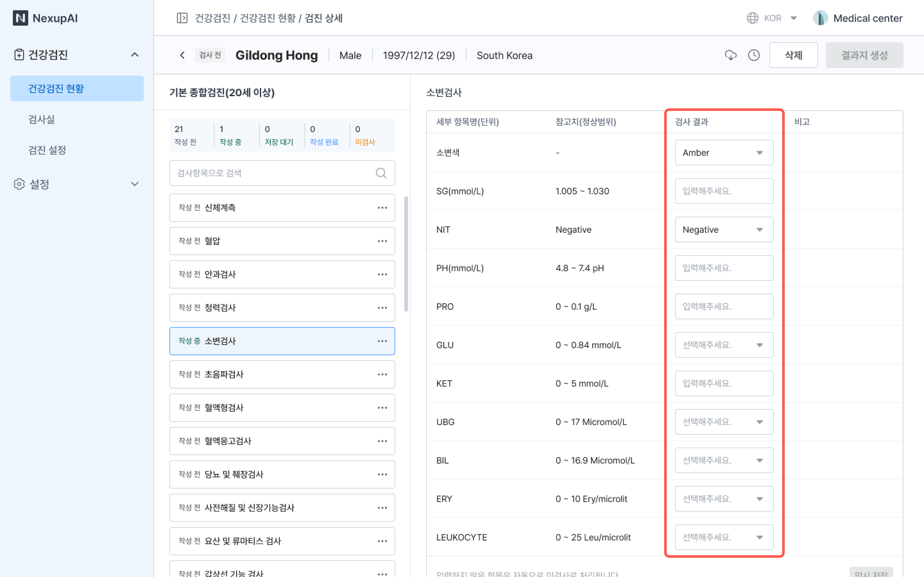Open the history clock icon
The height and width of the screenshot is (577, 924).
[x=754, y=55]
